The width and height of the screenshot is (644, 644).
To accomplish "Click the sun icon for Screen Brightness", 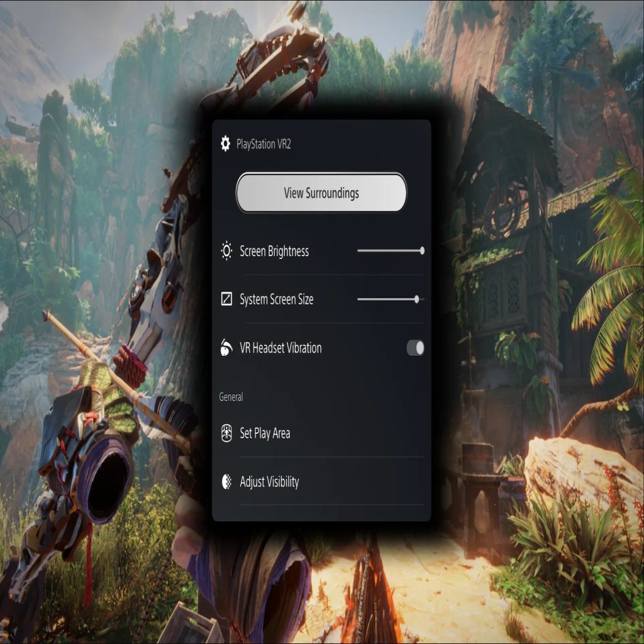I will pos(226,252).
